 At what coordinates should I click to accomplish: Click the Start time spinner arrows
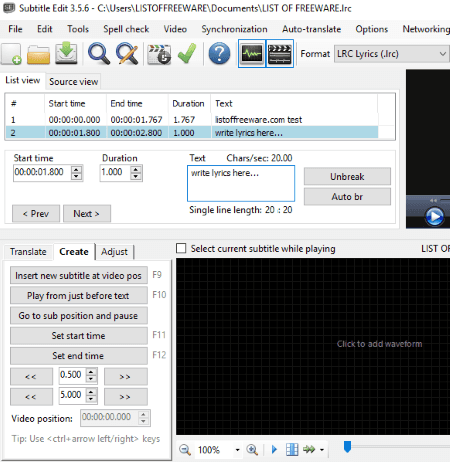[x=76, y=173]
